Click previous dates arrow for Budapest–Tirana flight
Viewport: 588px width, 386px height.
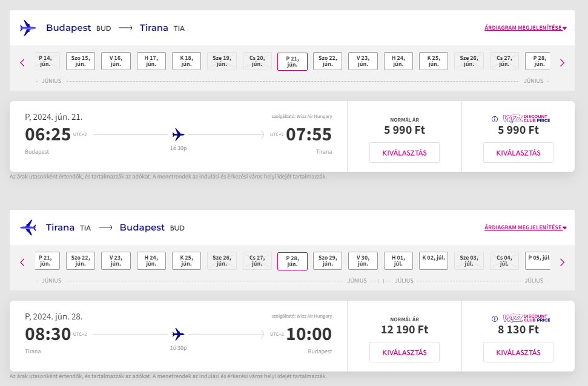click(x=22, y=62)
